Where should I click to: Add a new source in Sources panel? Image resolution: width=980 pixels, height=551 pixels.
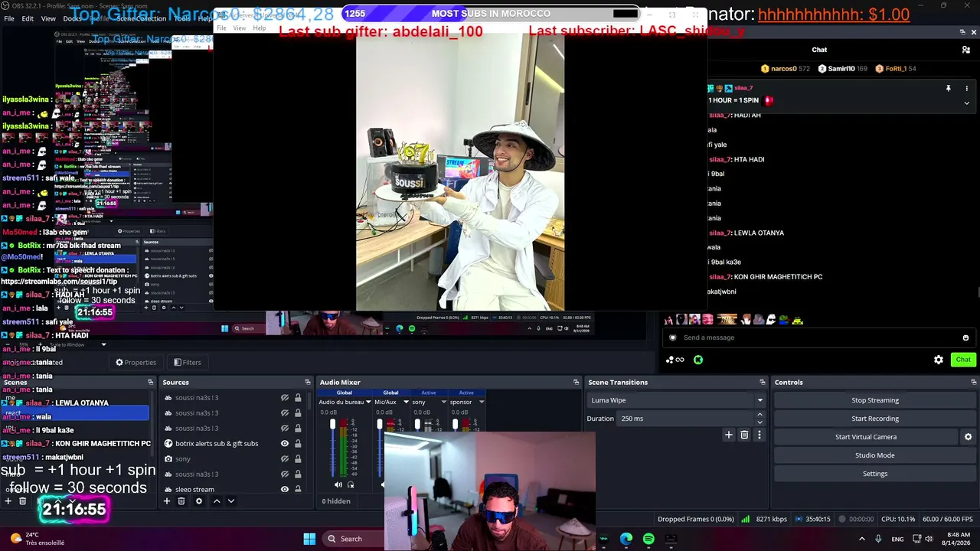(167, 501)
